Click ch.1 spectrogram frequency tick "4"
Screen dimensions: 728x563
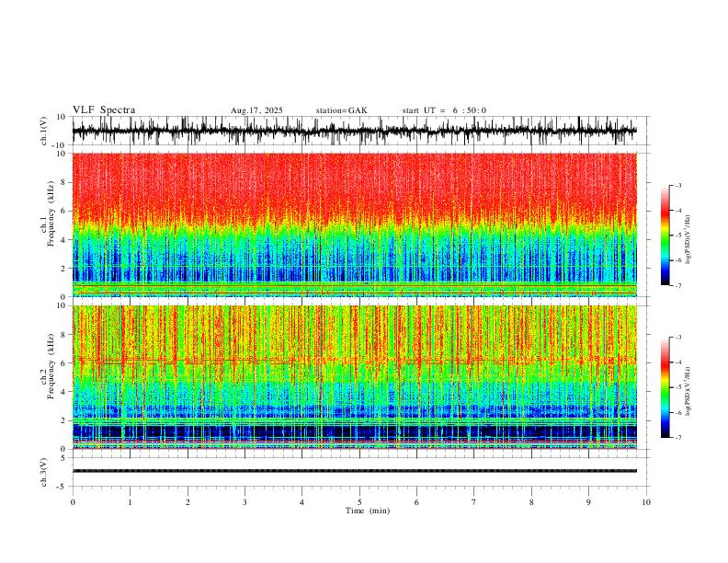point(64,240)
